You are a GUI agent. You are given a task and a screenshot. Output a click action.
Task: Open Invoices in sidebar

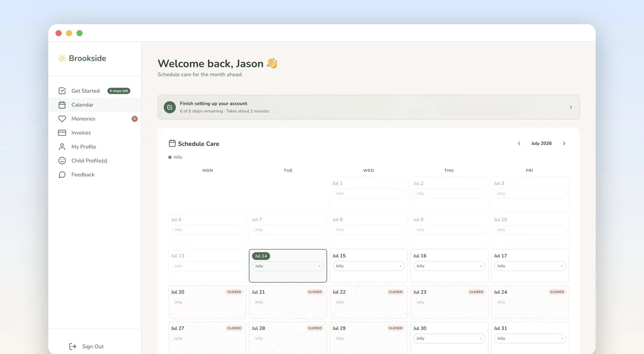click(94, 133)
